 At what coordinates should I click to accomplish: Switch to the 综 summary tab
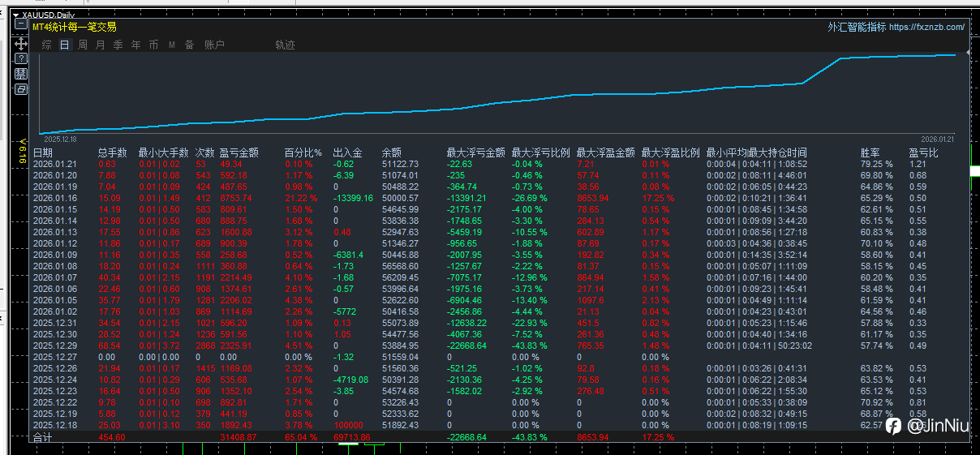(x=47, y=45)
